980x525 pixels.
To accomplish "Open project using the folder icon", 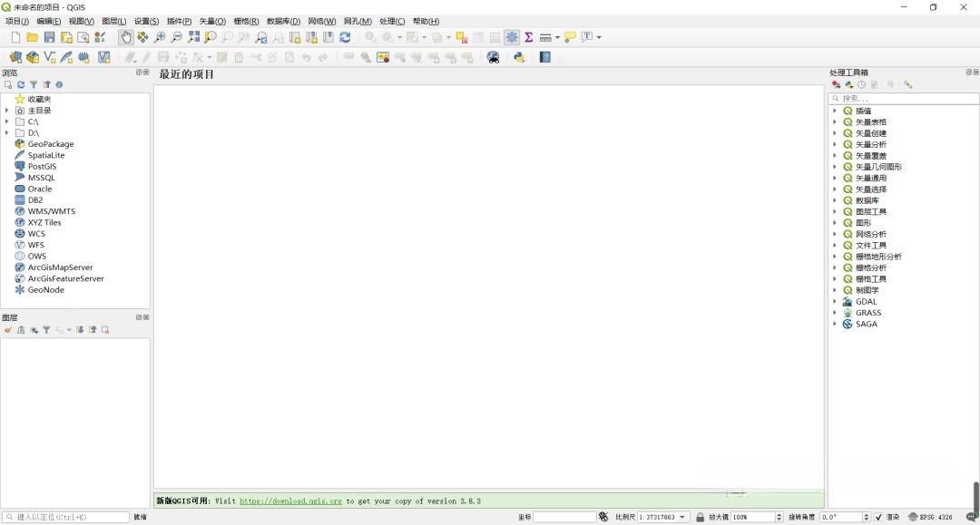I will pos(33,37).
